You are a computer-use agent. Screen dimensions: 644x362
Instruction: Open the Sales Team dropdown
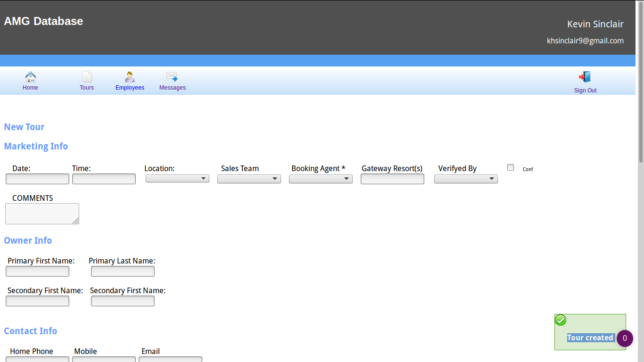pyautogui.click(x=249, y=179)
